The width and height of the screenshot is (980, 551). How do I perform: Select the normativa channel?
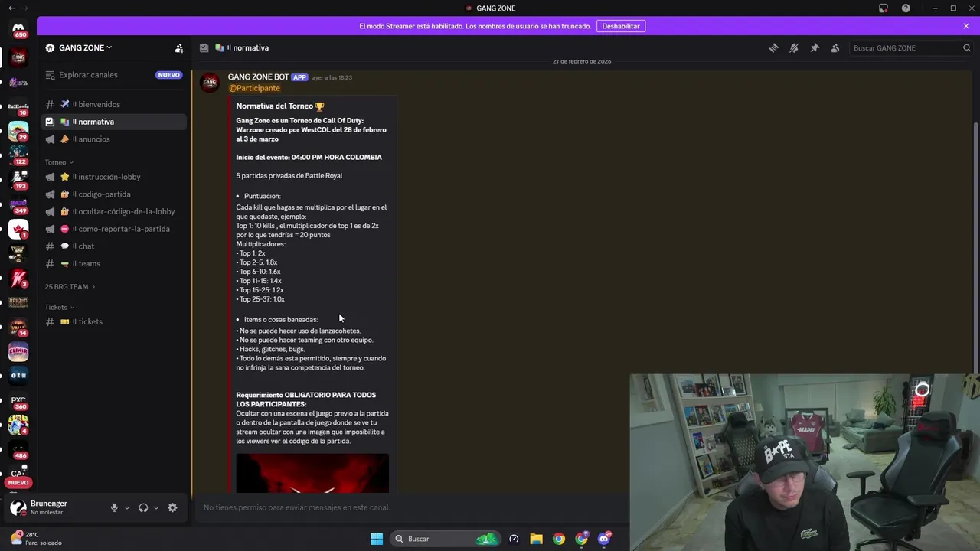click(113, 122)
